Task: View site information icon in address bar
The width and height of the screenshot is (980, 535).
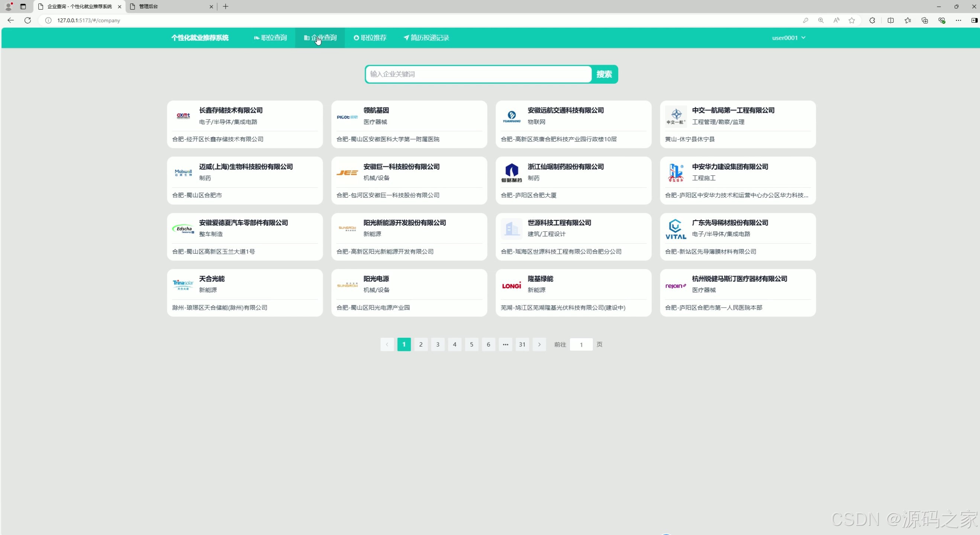Action: point(48,20)
